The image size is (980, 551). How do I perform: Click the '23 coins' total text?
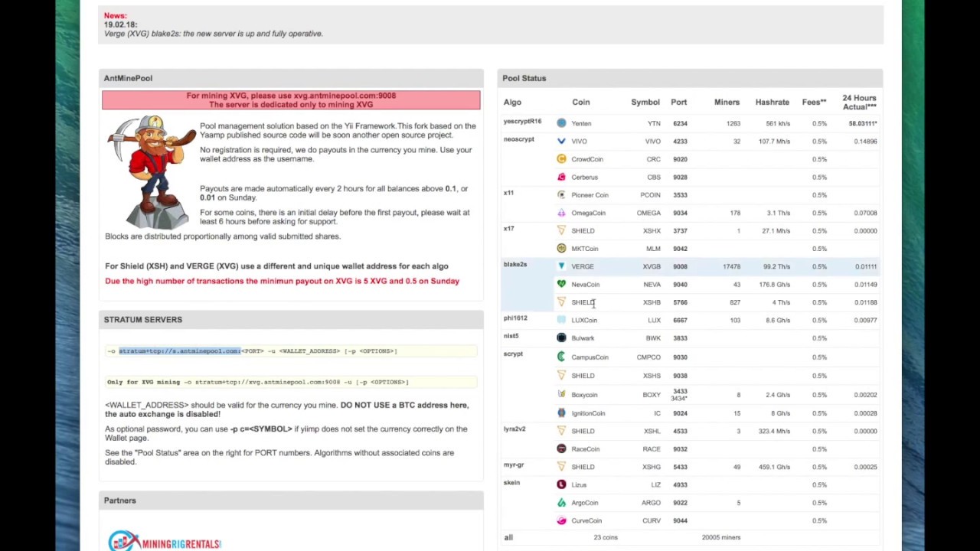click(605, 537)
